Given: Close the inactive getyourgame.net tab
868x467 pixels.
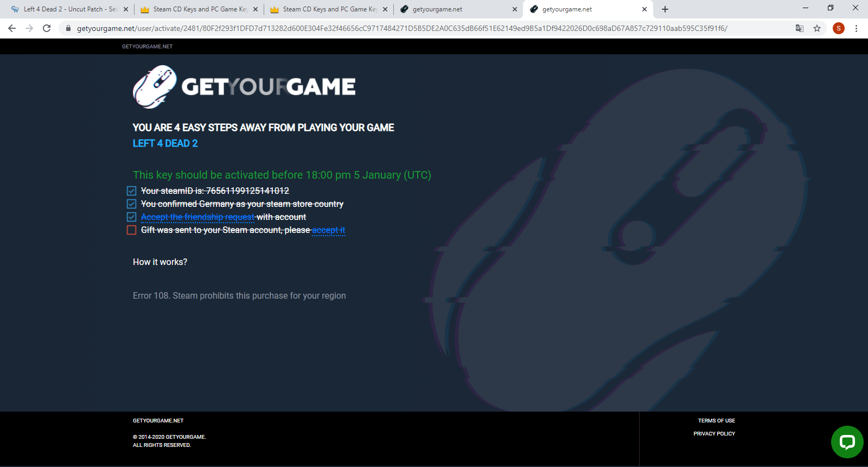Looking at the screenshot, I should coord(515,9).
